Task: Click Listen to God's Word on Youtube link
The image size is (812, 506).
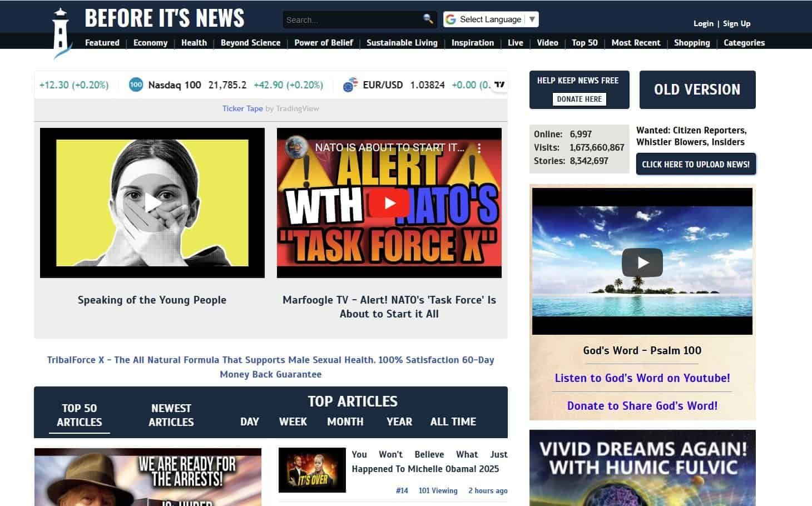Action: coord(642,378)
